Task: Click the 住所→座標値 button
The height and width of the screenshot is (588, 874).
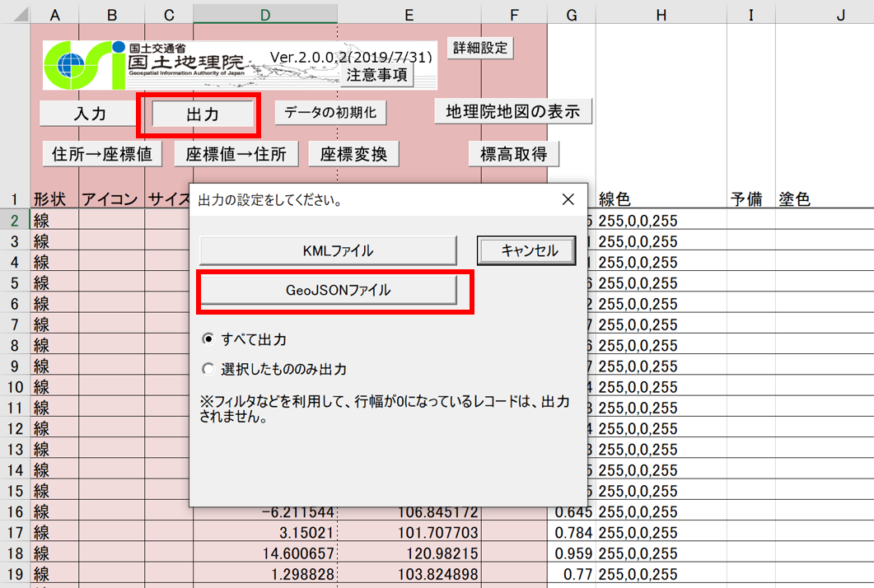Action: click(102, 154)
